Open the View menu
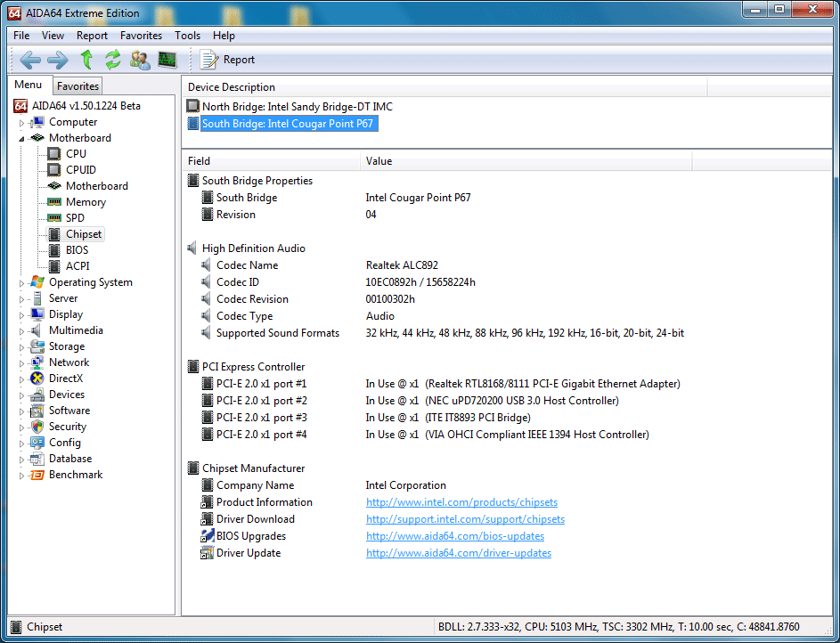 point(53,36)
